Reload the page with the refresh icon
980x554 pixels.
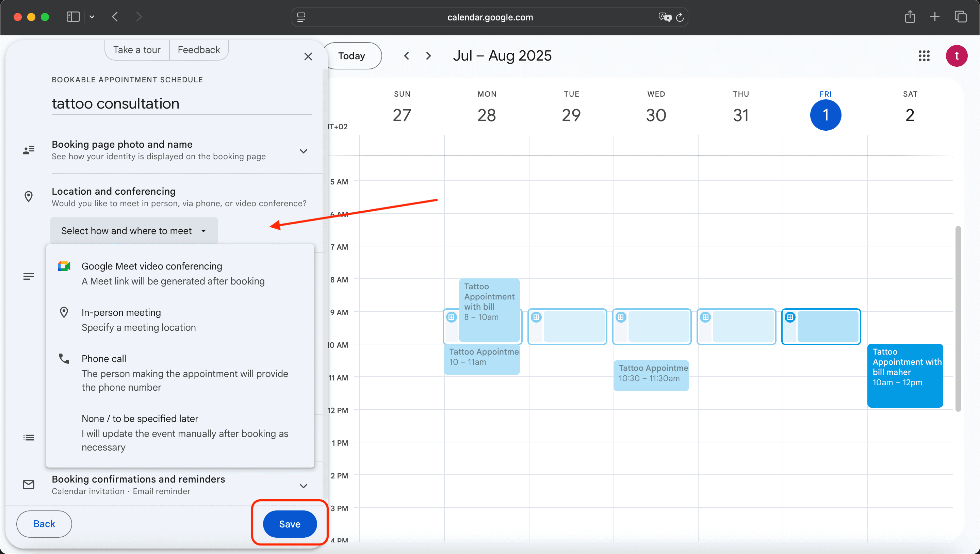(680, 17)
